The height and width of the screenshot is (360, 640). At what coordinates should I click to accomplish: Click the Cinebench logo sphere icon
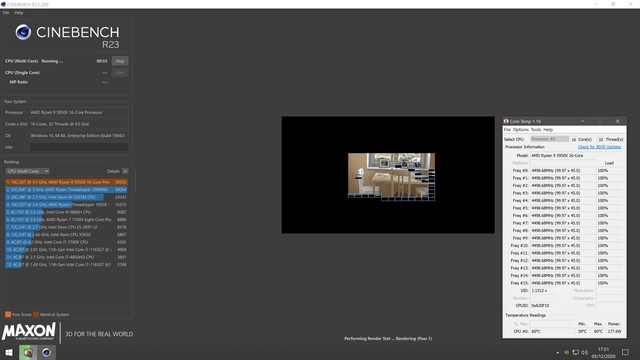click(x=23, y=32)
